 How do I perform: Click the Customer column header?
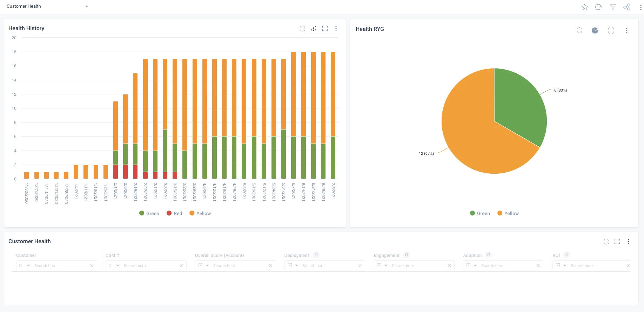(26, 255)
